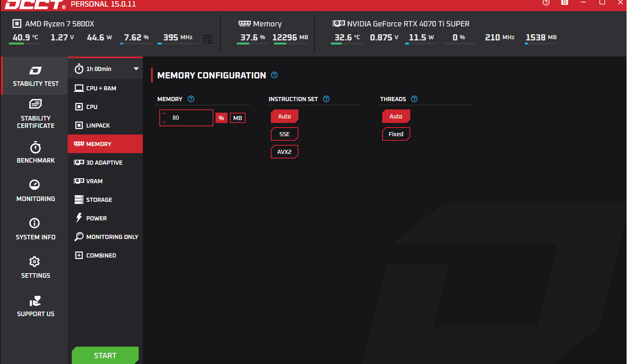634x364 pixels.
Task: Start the stability test
Action: point(105,355)
